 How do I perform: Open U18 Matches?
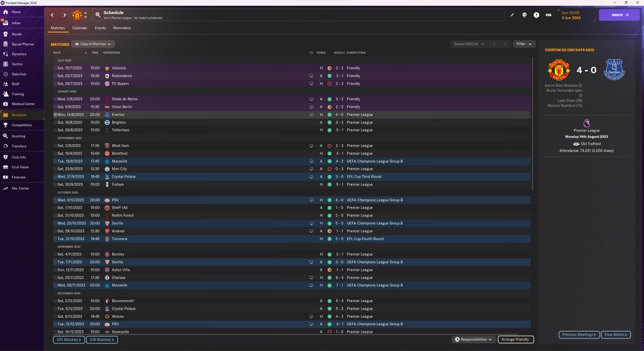[102, 340]
